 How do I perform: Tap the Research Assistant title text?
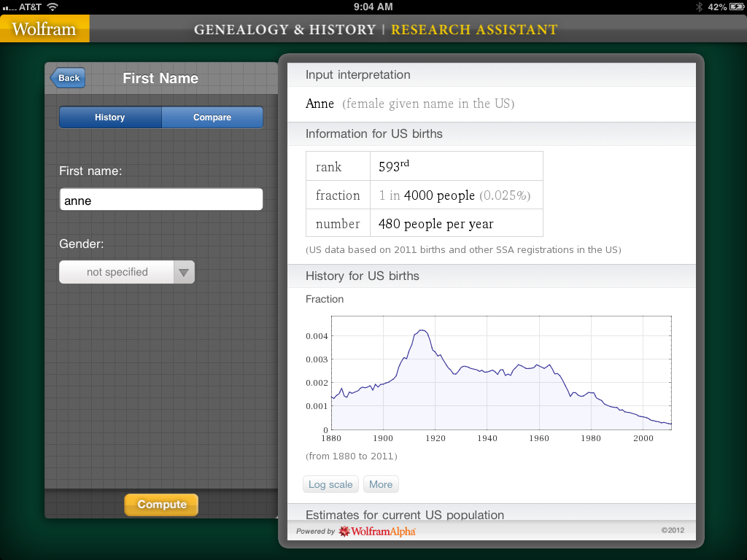tap(474, 30)
